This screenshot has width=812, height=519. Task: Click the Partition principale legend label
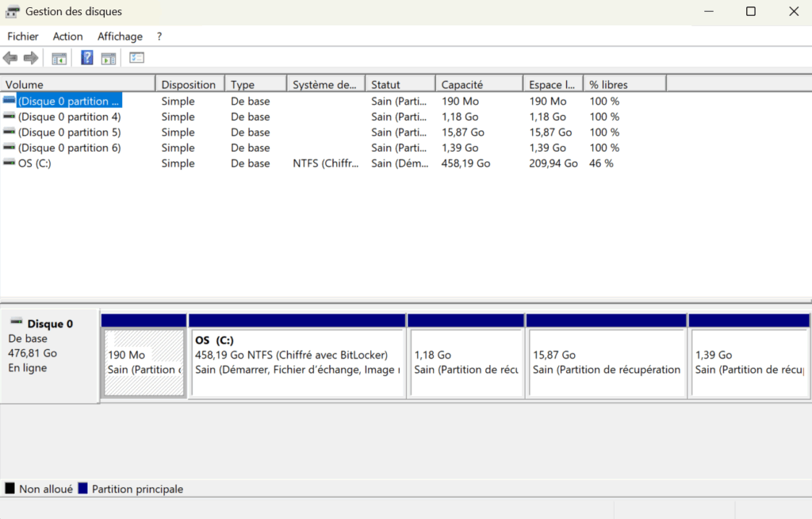click(x=138, y=489)
